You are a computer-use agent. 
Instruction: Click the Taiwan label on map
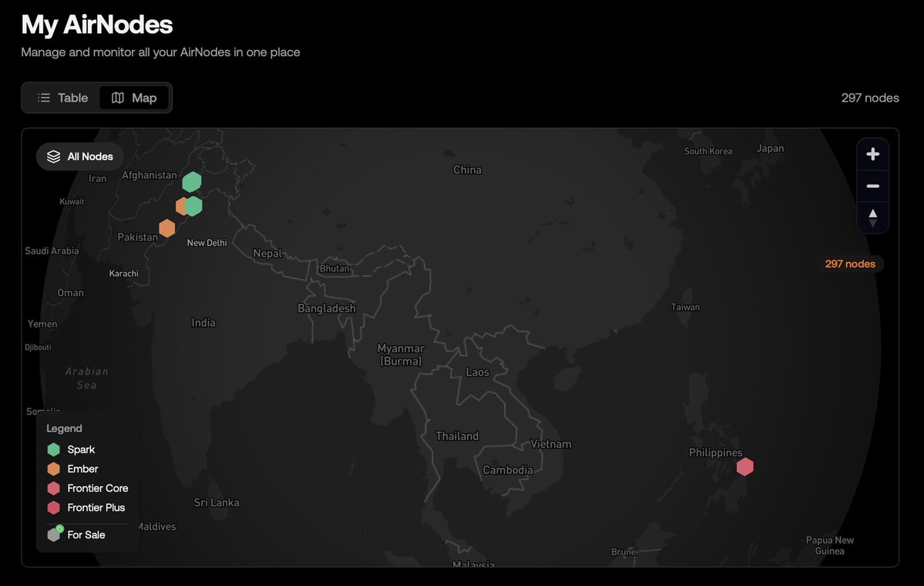coord(685,307)
